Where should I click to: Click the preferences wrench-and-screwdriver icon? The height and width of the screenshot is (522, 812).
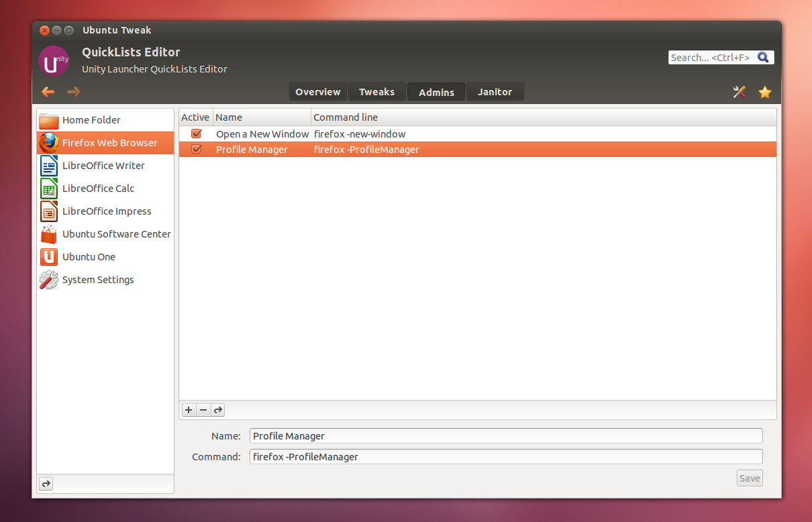740,92
